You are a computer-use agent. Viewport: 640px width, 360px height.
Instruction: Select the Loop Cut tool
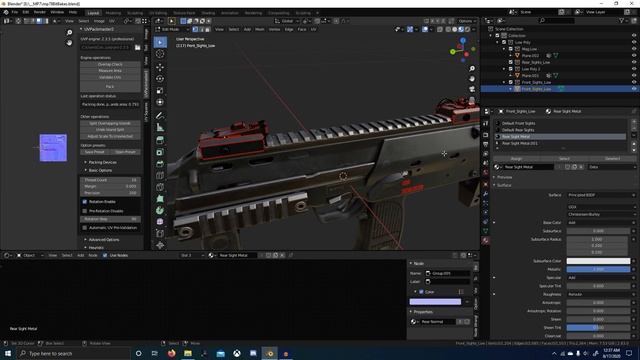(160, 176)
